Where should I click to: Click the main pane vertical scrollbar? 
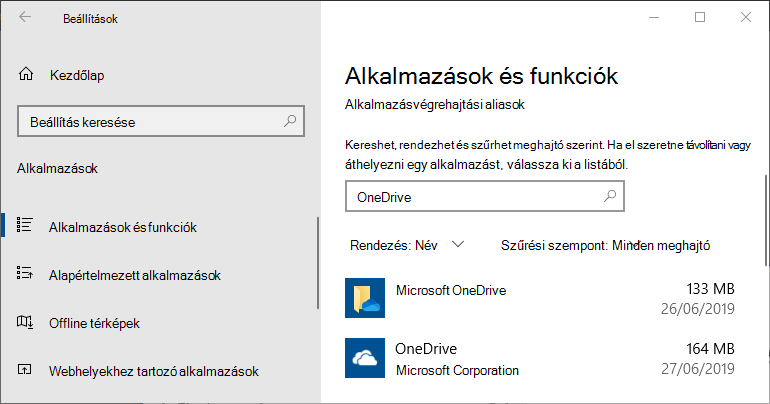tap(764, 219)
